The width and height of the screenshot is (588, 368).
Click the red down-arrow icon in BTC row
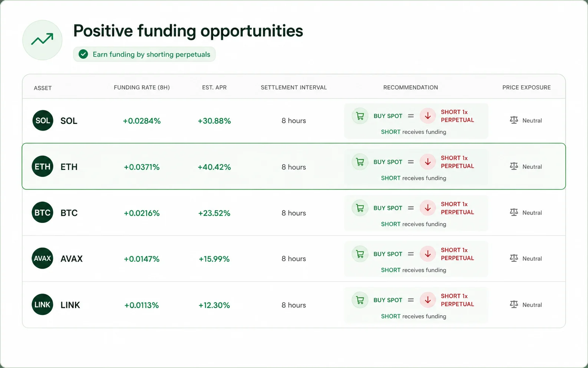click(x=428, y=208)
